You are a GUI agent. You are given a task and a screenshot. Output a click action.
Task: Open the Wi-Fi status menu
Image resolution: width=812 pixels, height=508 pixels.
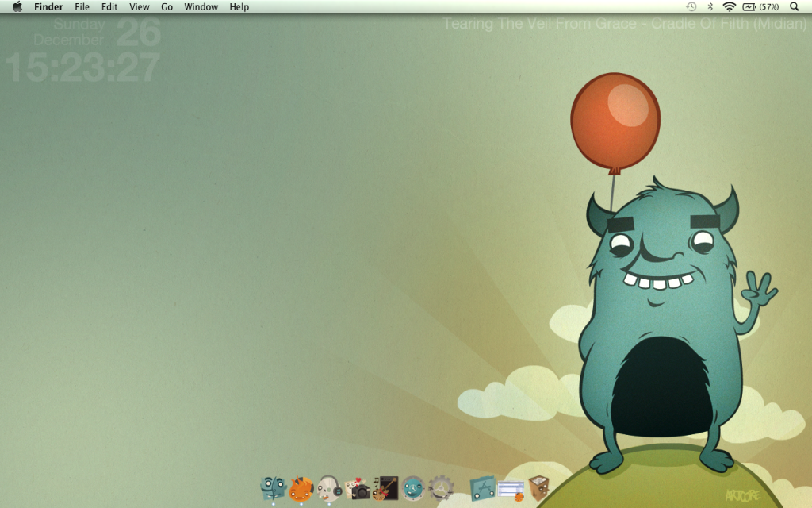(730, 6)
